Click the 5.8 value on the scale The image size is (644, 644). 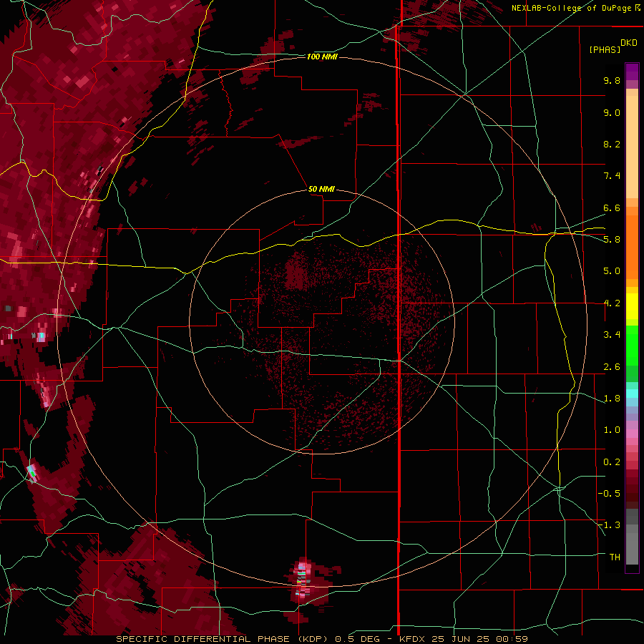click(x=612, y=239)
